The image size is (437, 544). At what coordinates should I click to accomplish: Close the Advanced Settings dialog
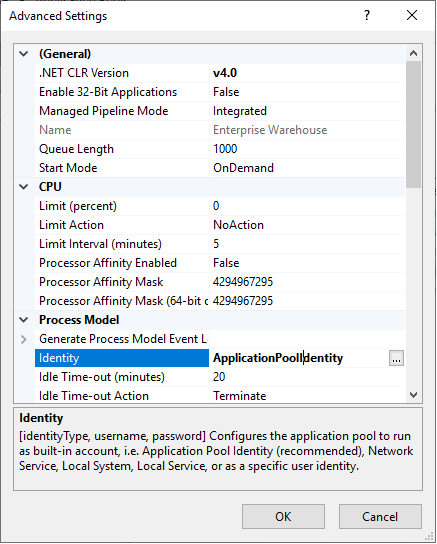click(412, 15)
